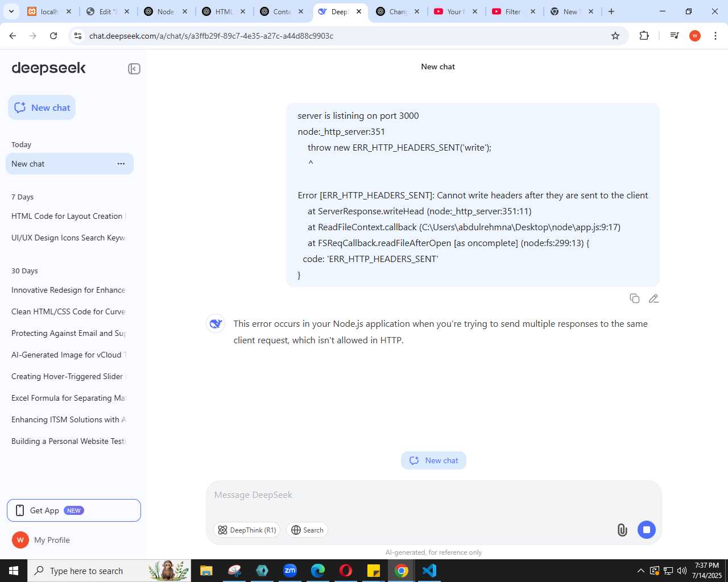Copy the user message
Image resolution: width=728 pixels, height=582 pixels.
click(635, 298)
